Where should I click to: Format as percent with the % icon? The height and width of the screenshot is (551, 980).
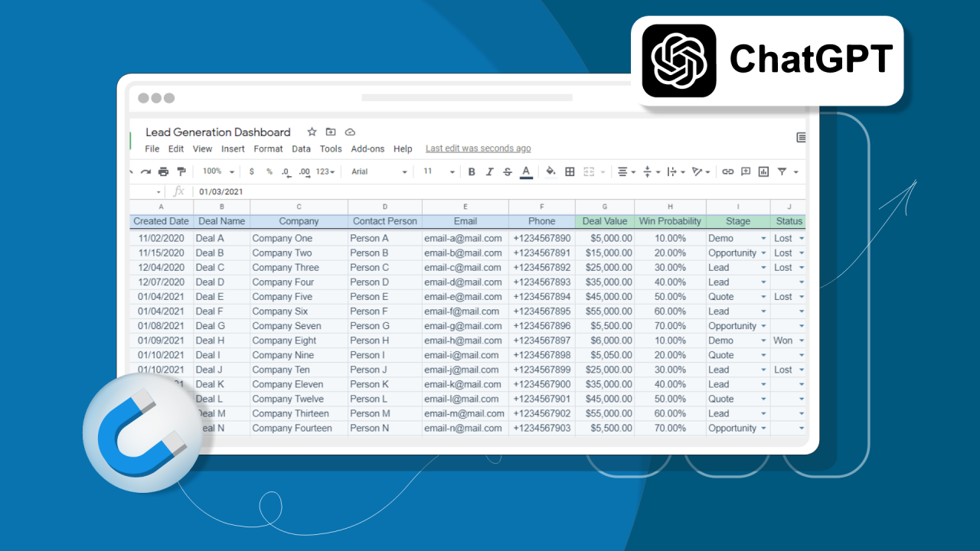coord(269,171)
